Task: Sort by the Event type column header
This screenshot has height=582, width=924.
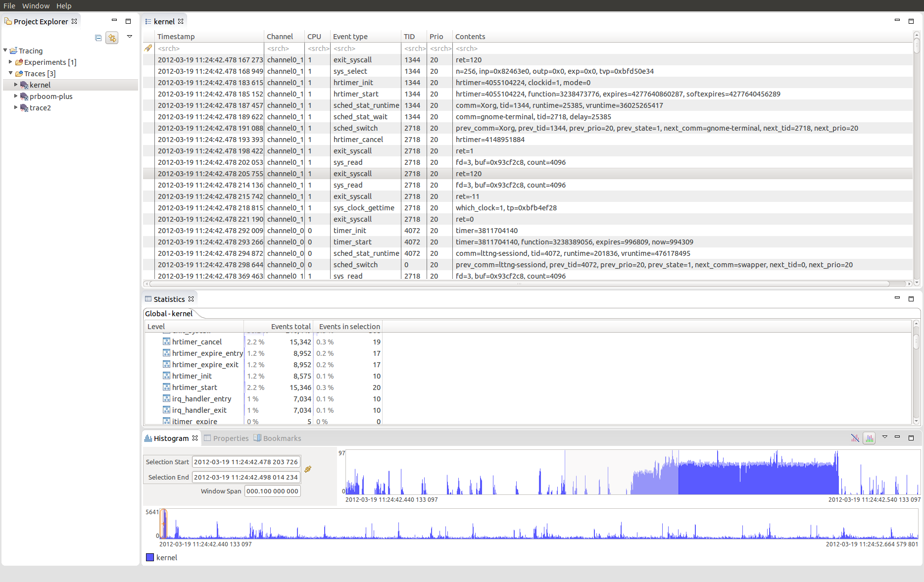Action: point(350,37)
